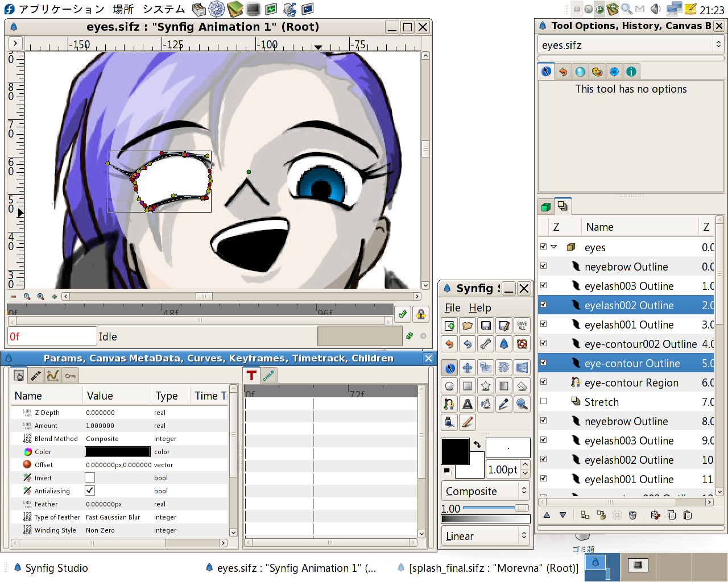Save the file with the toolbox floppy icon

[x=486, y=326]
